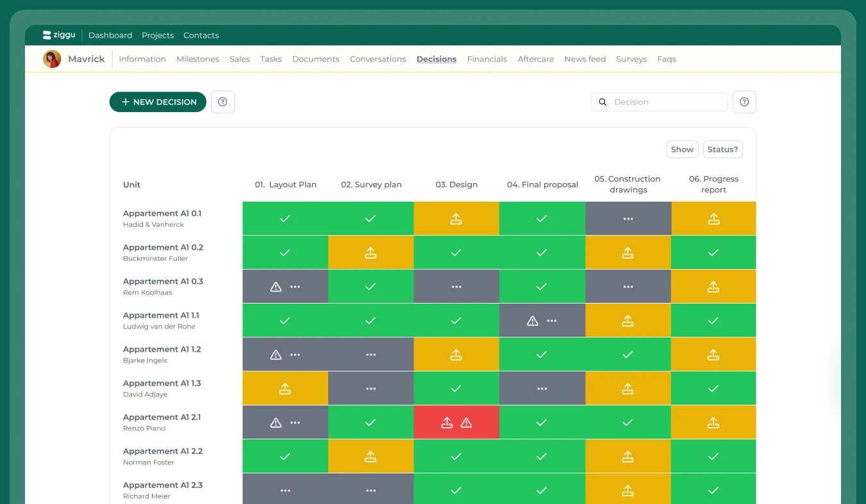
Task: Open the Financials tab
Action: (x=487, y=59)
